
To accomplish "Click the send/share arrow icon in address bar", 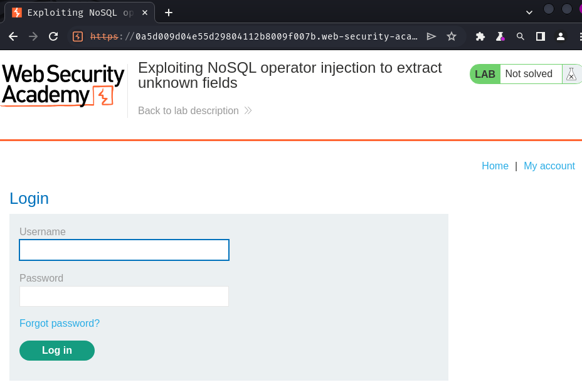I will pyautogui.click(x=431, y=36).
